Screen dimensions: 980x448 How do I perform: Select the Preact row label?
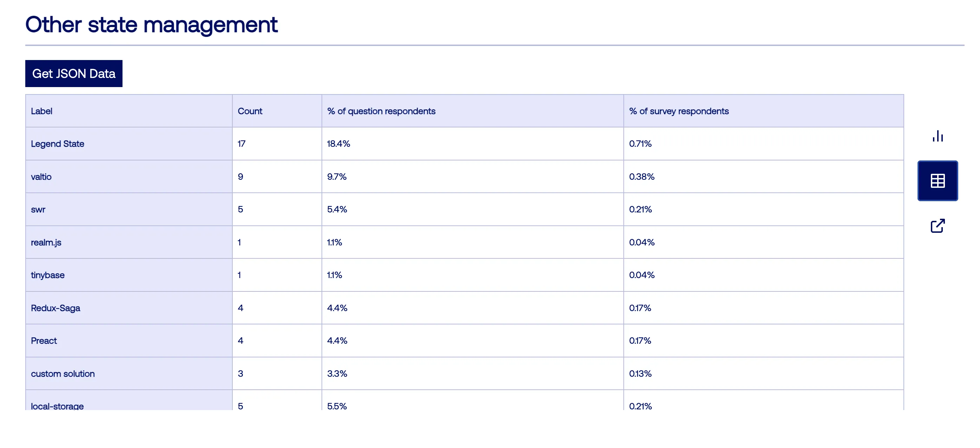pyautogui.click(x=44, y=341)
